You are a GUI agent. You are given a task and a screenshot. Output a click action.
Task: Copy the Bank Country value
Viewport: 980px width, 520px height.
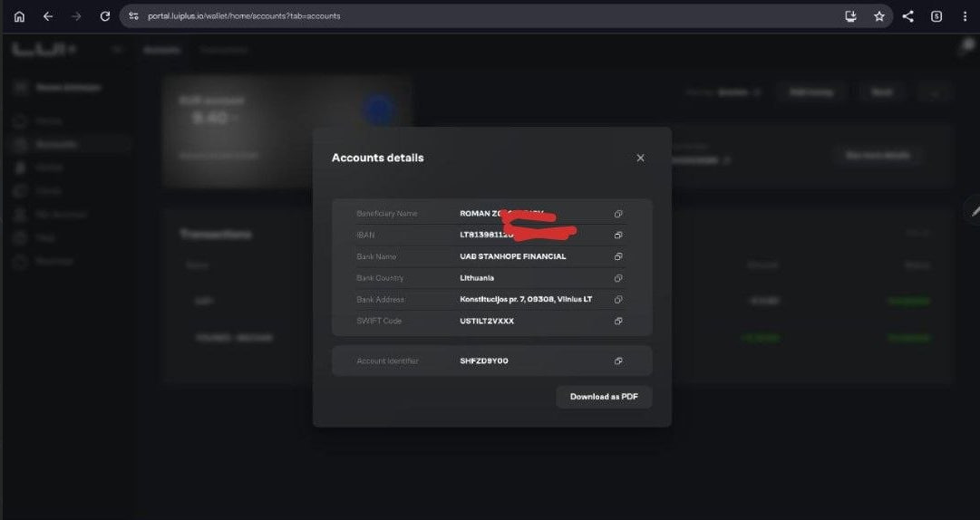pyautogui.click(x=618, y=278)
